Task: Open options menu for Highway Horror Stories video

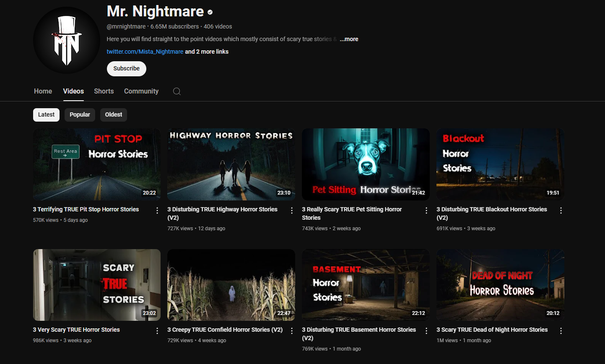Action: click(292, 211)
